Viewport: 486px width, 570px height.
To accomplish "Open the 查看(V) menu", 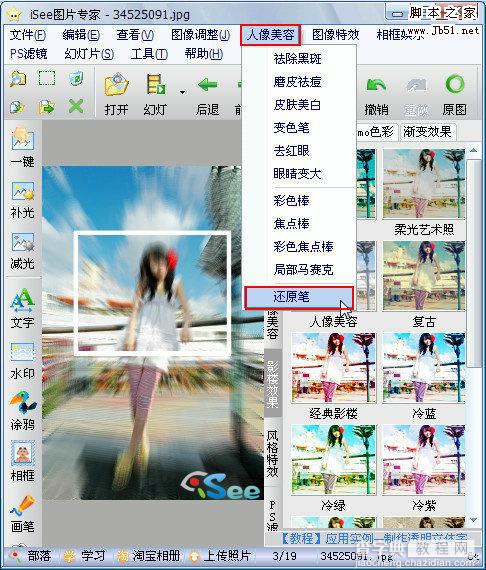I will (135, 35).
